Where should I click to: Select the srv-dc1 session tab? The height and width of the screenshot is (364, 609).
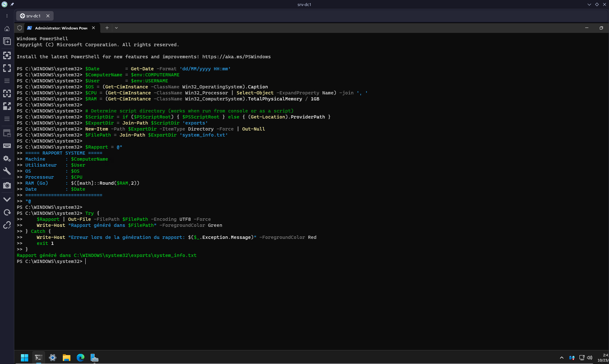pyautogui.click(x=33, y=16)
